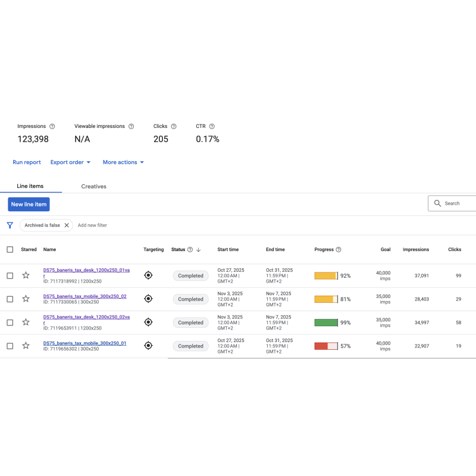Screen dimensions: 476x476
Task: Click the Run report link
Action: click(x=27, y=162)
